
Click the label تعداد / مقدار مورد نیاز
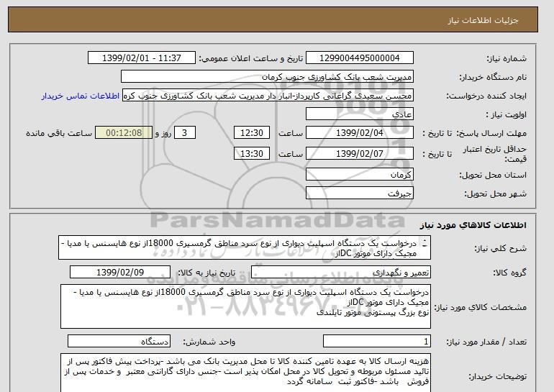click(x=486, y=342)
